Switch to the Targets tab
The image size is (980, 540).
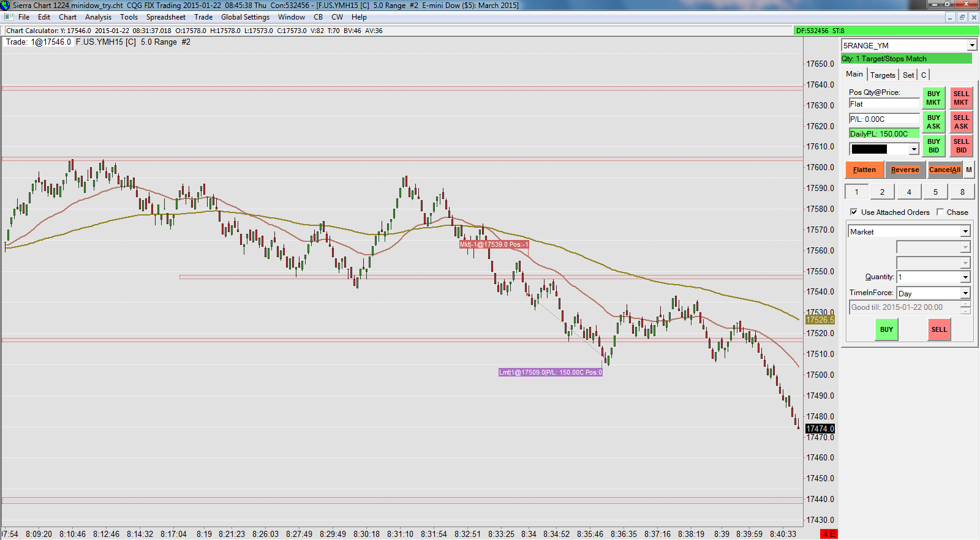tap(883, 75)
